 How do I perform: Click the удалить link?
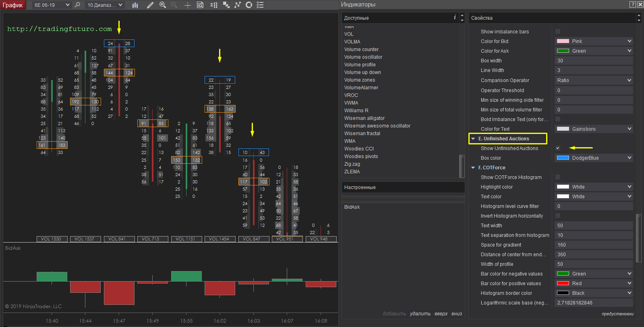[x=420, y=314]
